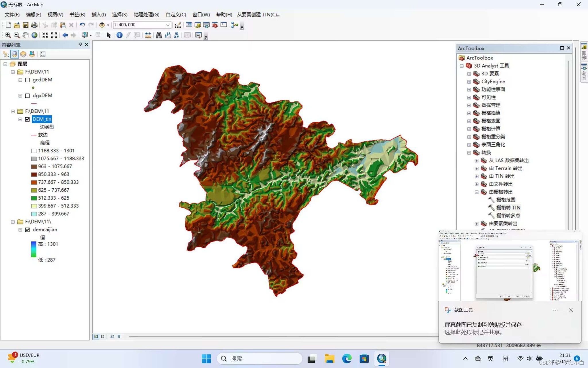Screen dimensions: 588x368
Task: Select the Pan hand tool
Action: [x=26, y=35]
